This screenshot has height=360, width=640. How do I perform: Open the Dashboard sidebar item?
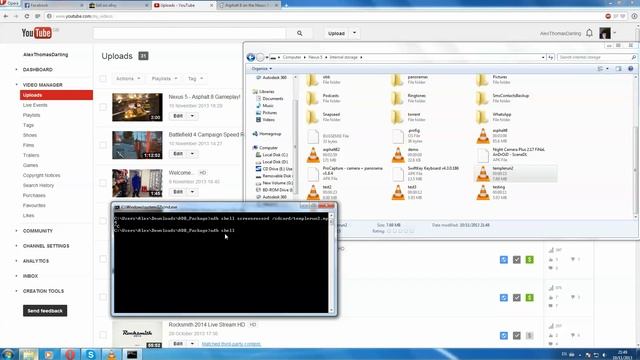(38, 70)
